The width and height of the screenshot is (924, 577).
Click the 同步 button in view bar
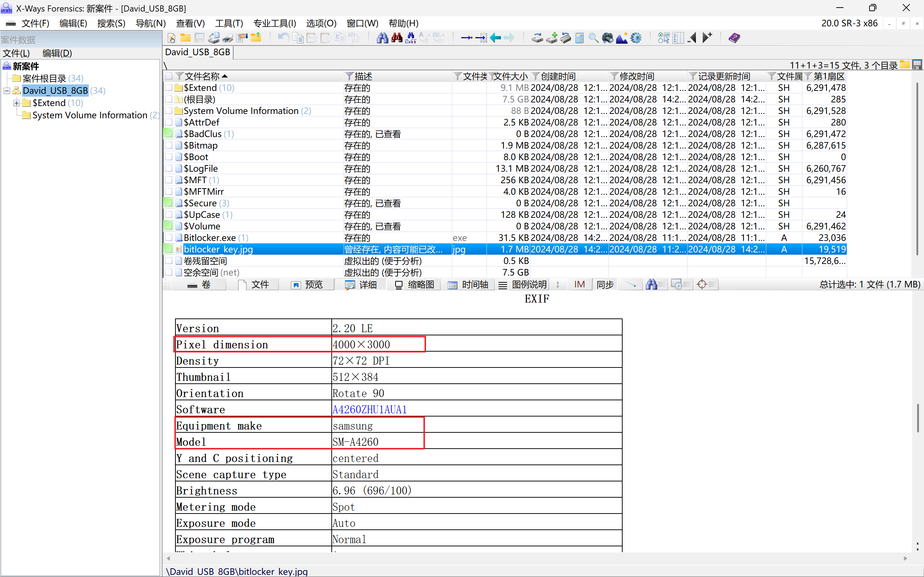pyautogui.click(x=605, y=285)
